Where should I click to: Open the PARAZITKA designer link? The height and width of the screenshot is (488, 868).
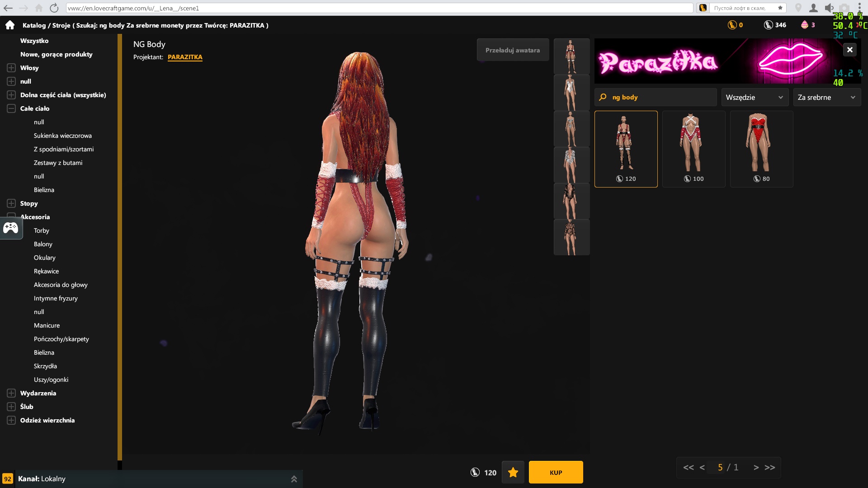coord(185,57)
